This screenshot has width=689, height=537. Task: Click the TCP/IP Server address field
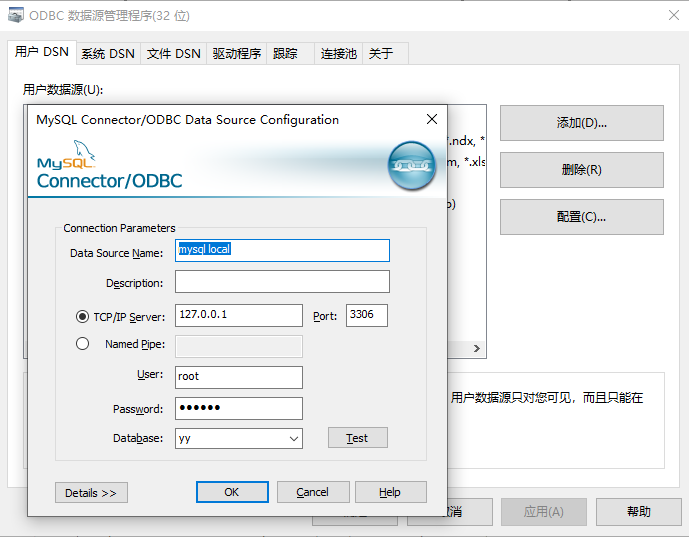(239, 316)
